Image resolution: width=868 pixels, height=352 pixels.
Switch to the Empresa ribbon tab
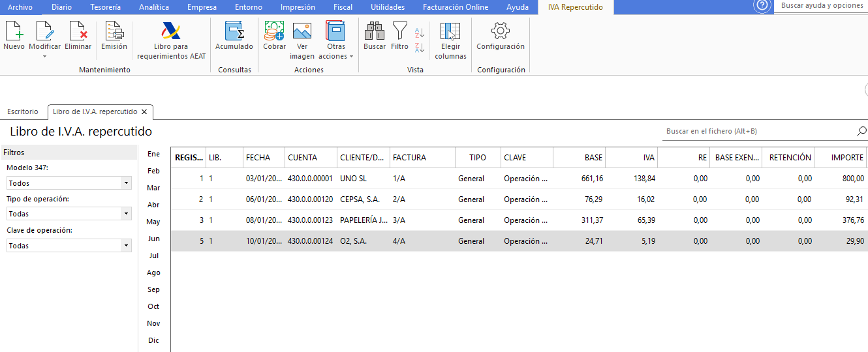(202, 7)
